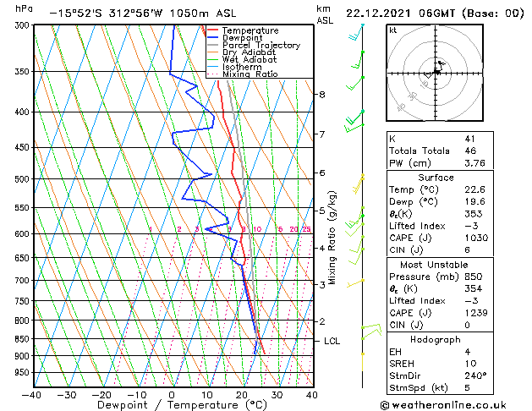Click the 'Mixing Ratio (g/kg)' vertical label
Screen dimensions: 532x411
[x=332, y=238]
